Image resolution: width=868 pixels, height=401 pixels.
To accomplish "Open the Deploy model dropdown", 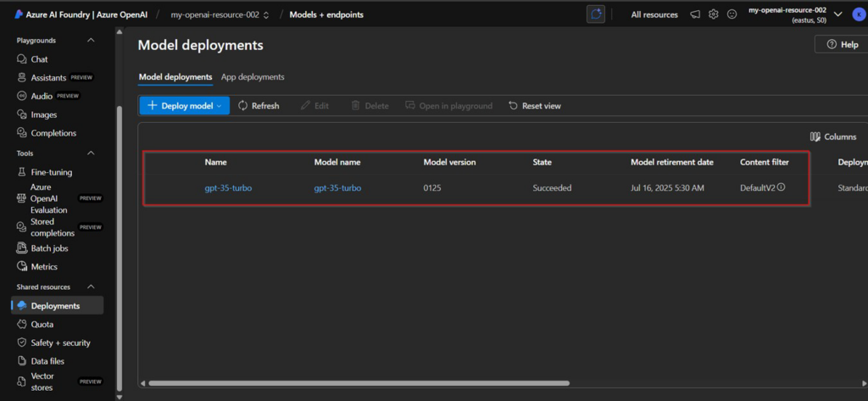I will click(x=184, y=106).
